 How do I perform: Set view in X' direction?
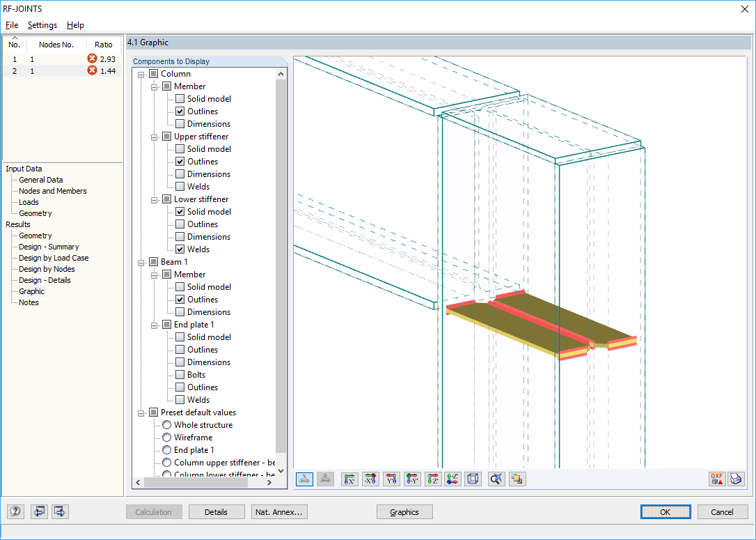(349, 479)
